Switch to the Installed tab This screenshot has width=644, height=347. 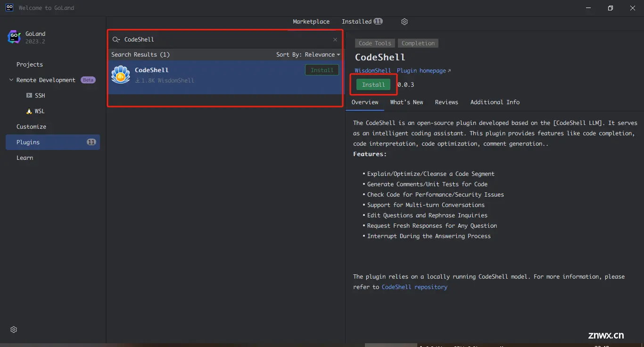pos(362,22)
